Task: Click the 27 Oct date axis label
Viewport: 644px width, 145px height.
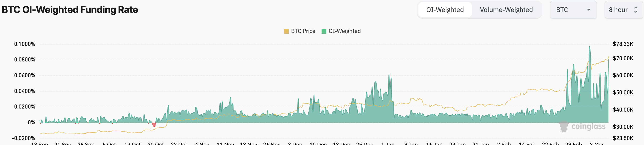Action: coord(179,144)
